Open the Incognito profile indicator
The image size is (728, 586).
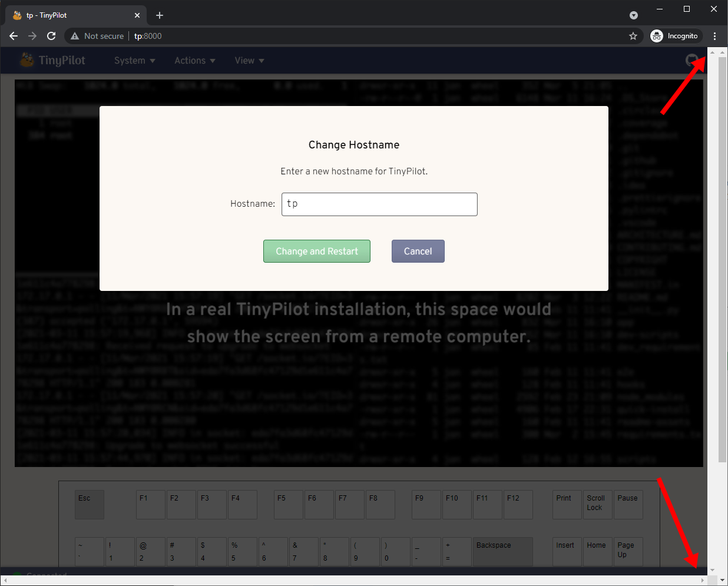tap(674, 36)
